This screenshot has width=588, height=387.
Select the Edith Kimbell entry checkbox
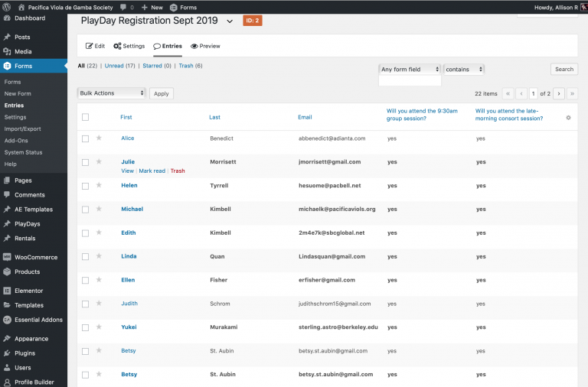tap(86, 233)
